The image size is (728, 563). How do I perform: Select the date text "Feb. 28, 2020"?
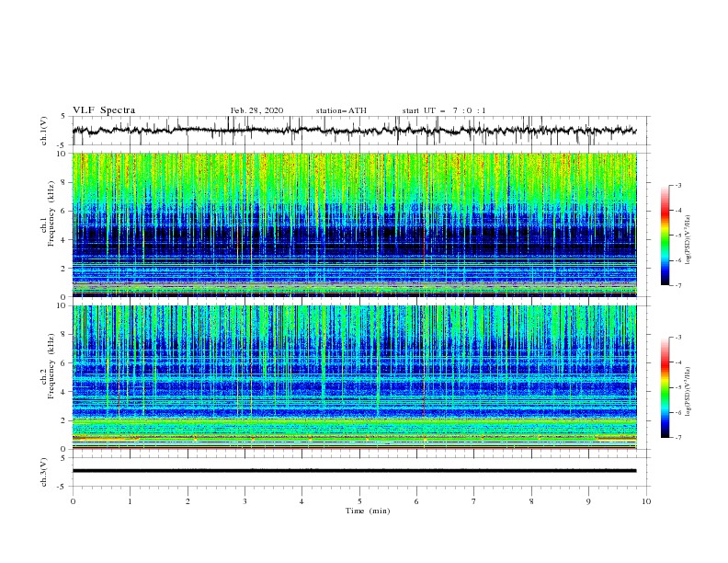coord(256,110)
